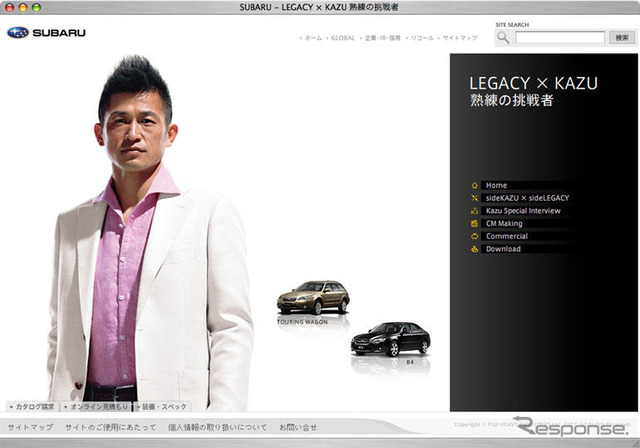The image size is (640, 448).
Task: Click the 検索 search button
Action: click(622, 38)
